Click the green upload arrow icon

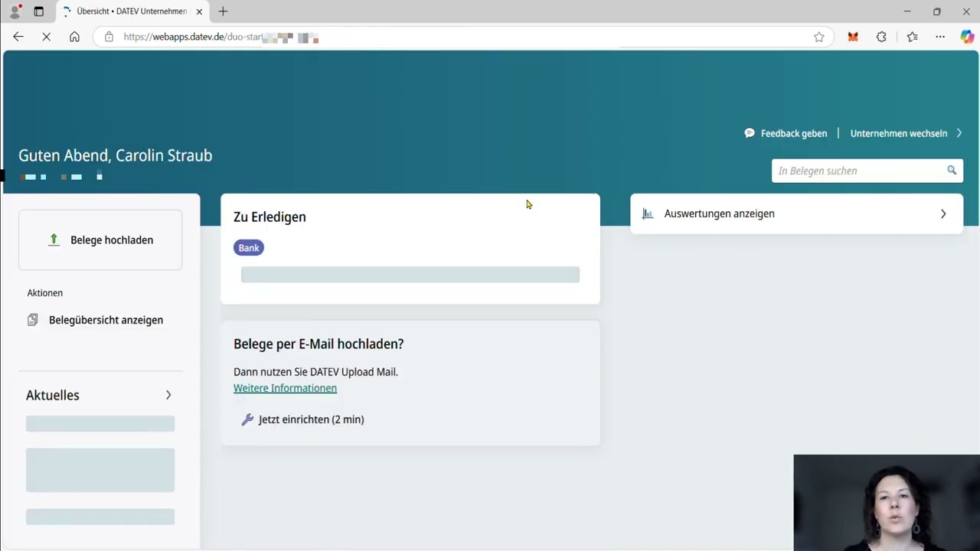pyautogui.click(x=54, y=240)
